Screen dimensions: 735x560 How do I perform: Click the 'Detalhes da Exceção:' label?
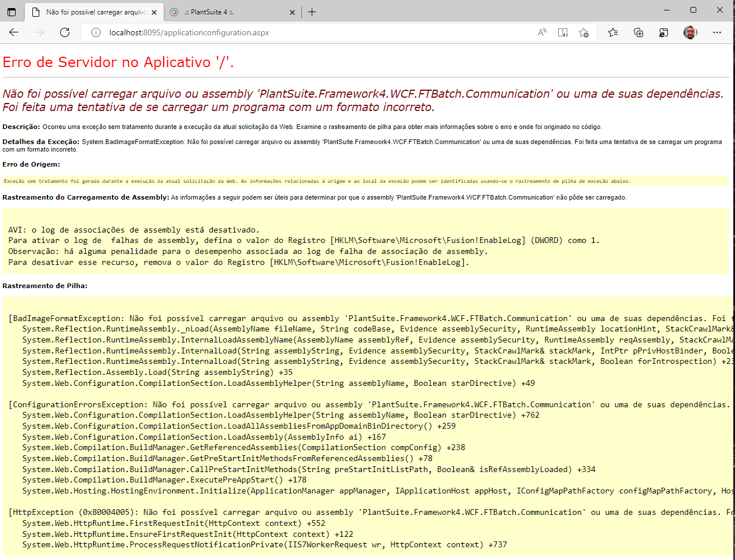click(x=41, y=142)
